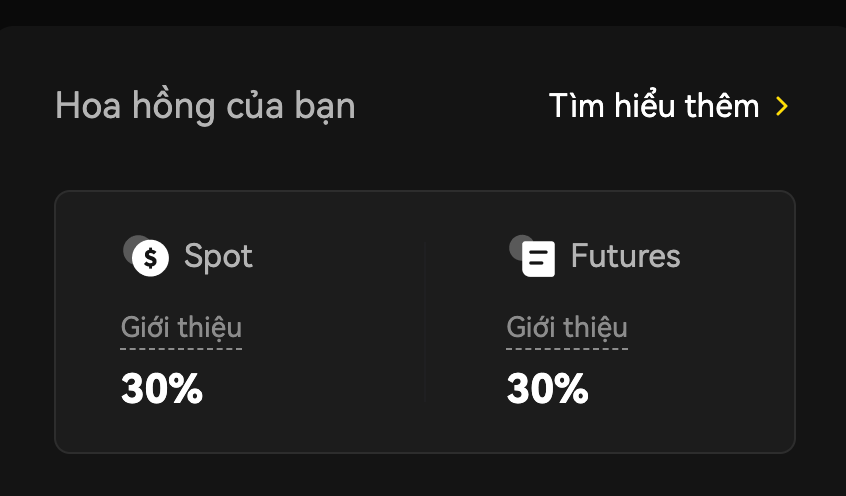
Task: Click the Spot dollar coin icon
Action: 150,258
